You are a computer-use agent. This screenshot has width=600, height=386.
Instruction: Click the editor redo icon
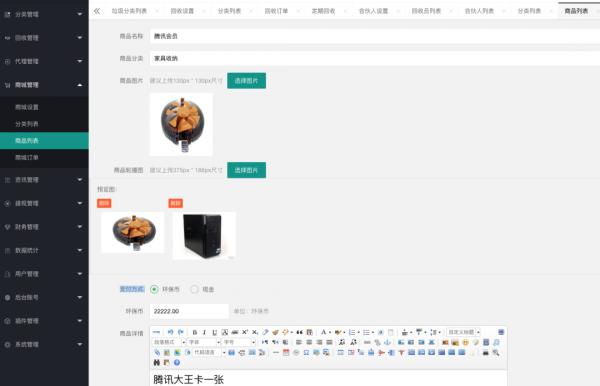(181, 332)
